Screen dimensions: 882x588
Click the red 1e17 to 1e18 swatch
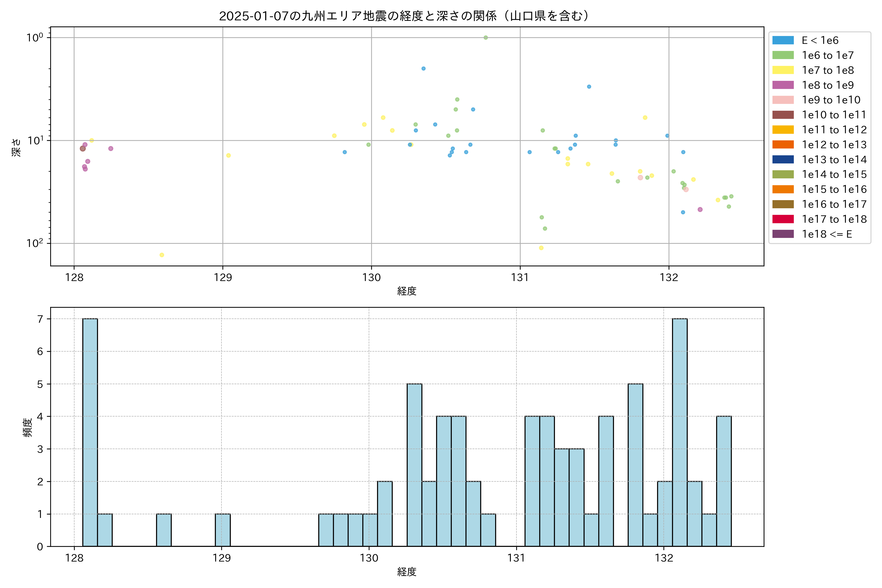(783, 219)
